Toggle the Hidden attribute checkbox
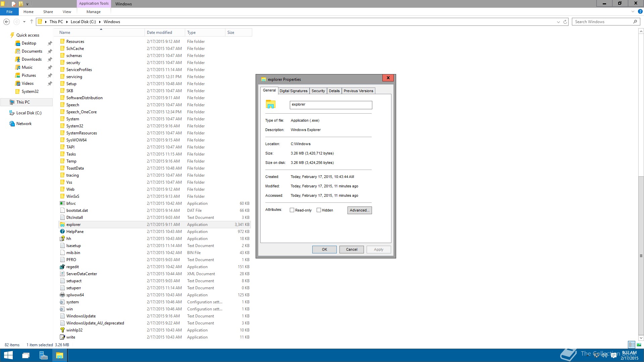644x362 pixels. pyautogui.click(x=319, y=210)
